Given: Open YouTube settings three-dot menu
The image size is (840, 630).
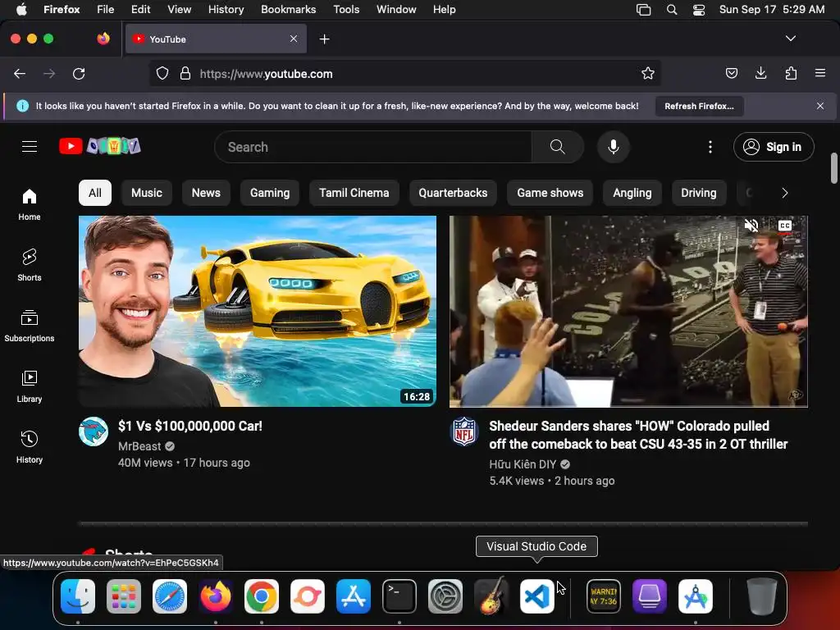Looking at the screenshot, I should point(710,147).
